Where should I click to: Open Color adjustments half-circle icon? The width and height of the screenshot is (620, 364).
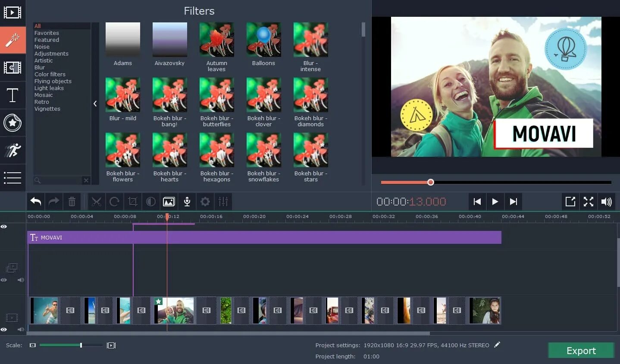click(x=151, y=202)
